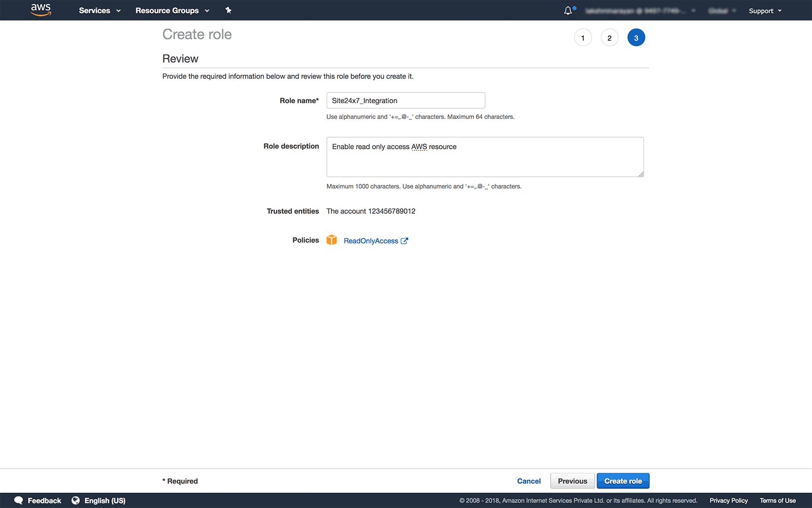Click the pin shortcut icon in navbar

pyautogui.click(x=228, y=10)
